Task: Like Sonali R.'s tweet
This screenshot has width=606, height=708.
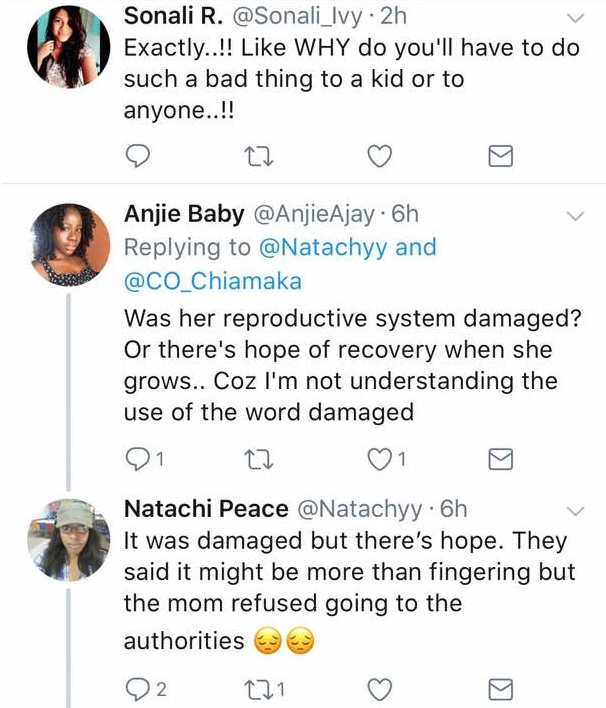Action: pyautogui.click(x=379, y=155)
